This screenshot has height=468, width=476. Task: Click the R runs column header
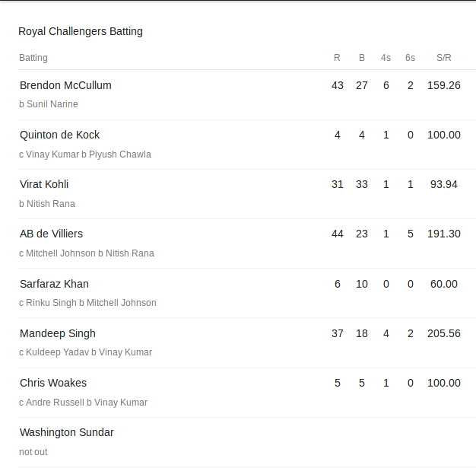pyautogui.click(x=337, y=58)
